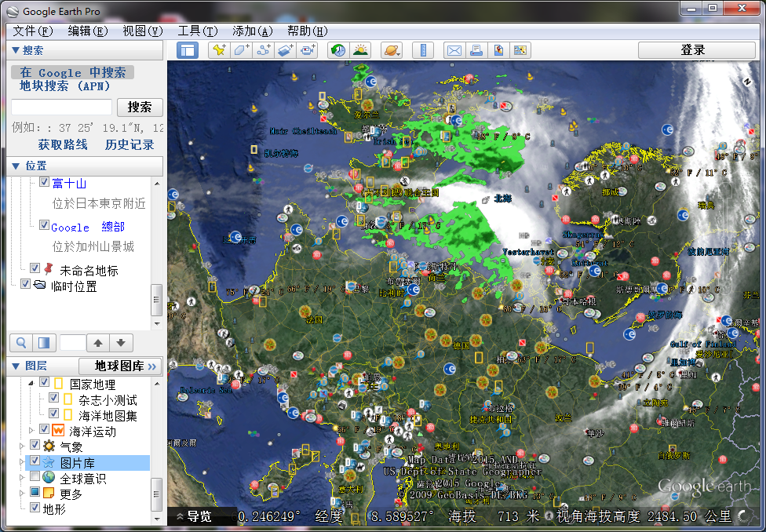Viewport: 766px width, 532px height.
Task: Click the 全球意识 globe icon
Action: (49, 478)
